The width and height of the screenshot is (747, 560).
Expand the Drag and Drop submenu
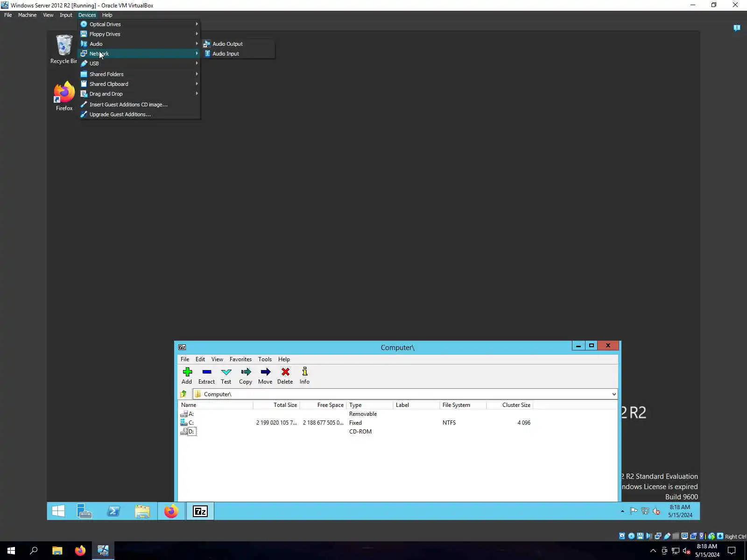139,94
